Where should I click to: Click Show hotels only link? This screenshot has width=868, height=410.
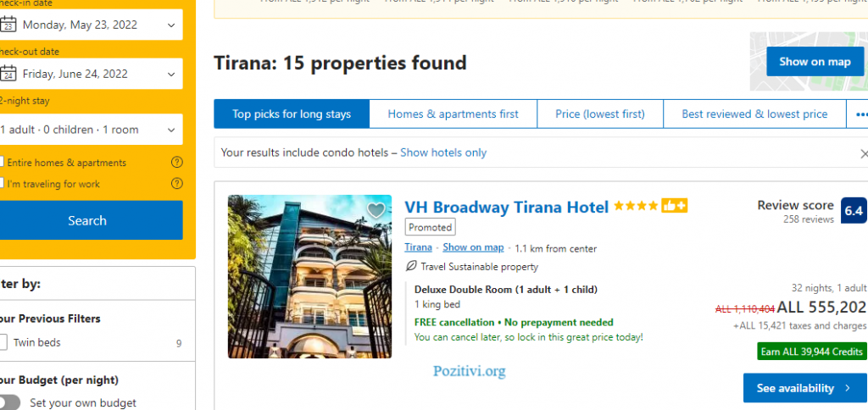pyautogui.click(x=443, y=152)
